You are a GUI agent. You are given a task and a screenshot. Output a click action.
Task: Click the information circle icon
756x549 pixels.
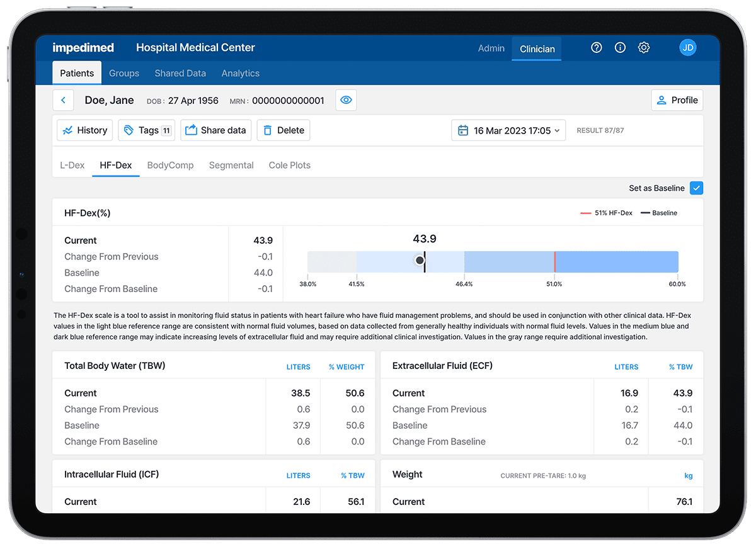pyautogui.click(x=620, y=48)
